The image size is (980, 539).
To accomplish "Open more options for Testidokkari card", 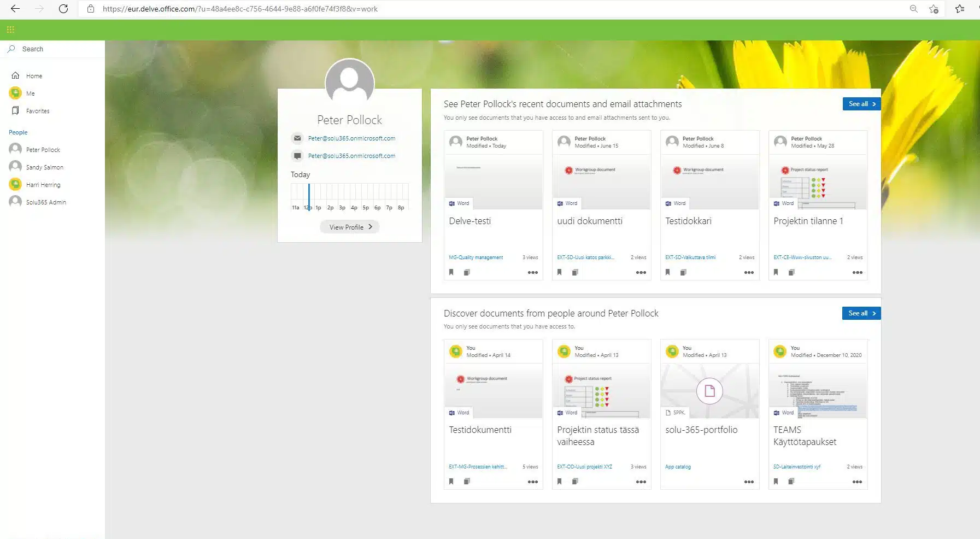I will (749, 272).
